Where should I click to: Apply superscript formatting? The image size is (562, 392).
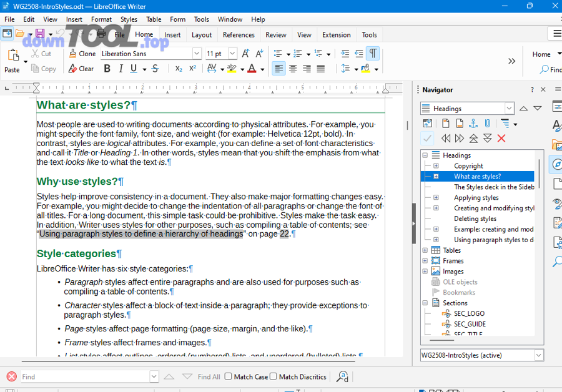tap(193, 69)
